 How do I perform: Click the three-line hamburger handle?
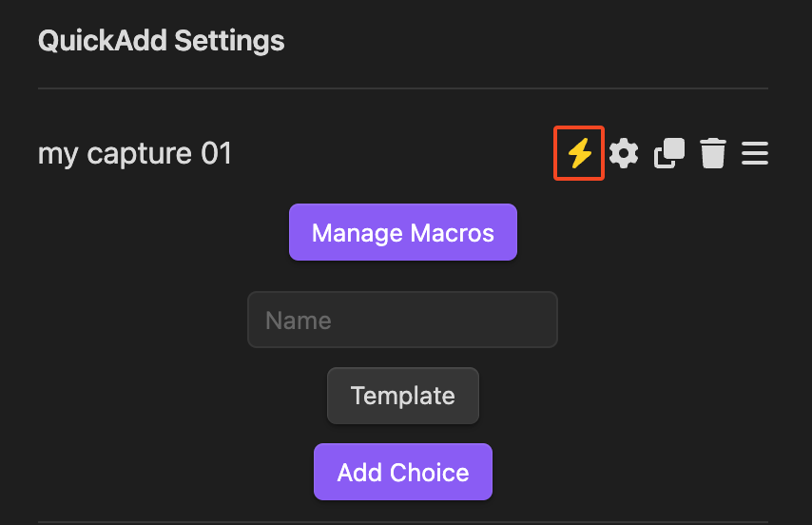click(x=755, y=153)
